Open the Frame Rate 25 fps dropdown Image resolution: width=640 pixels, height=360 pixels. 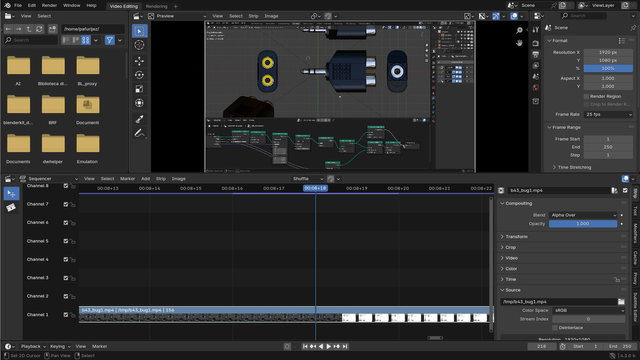click(608, 115)
